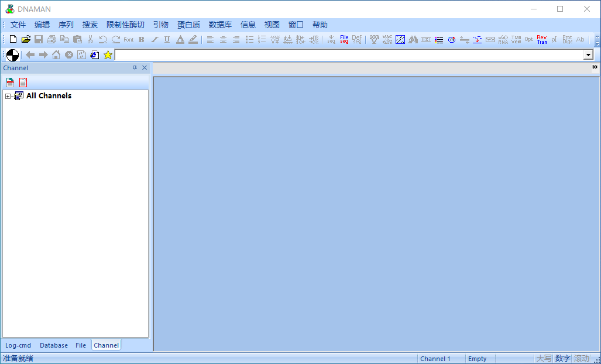The width and height of the screenshot is (601, 364).
Task: Click the New file icon
Action: 13,39
